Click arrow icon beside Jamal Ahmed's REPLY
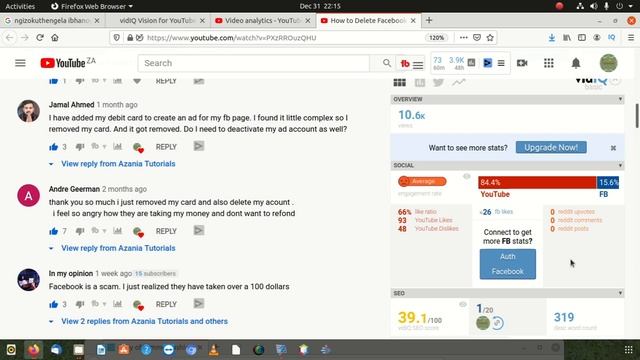The image size is (640, 360). [x=199, y=146]
